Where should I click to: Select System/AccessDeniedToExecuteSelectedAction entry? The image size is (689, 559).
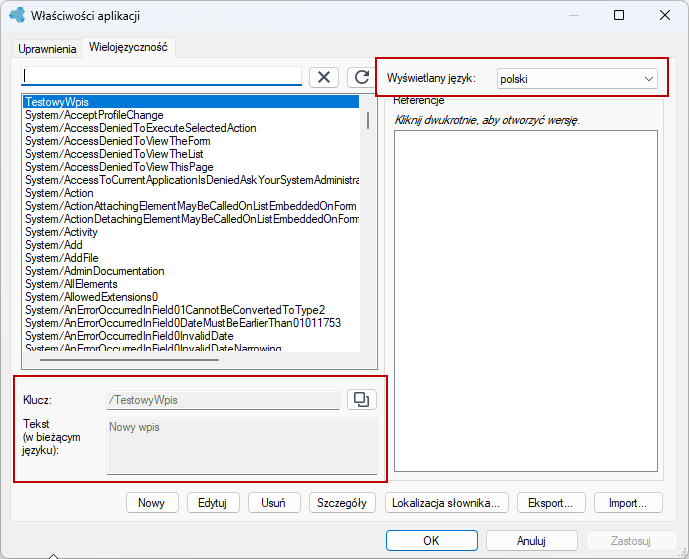(191, 128)
